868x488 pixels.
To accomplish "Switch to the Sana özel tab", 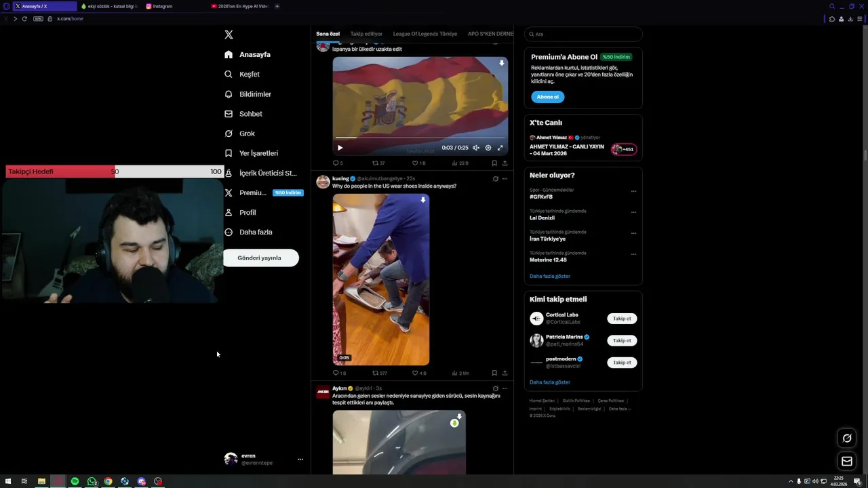I will pos(328,34).
